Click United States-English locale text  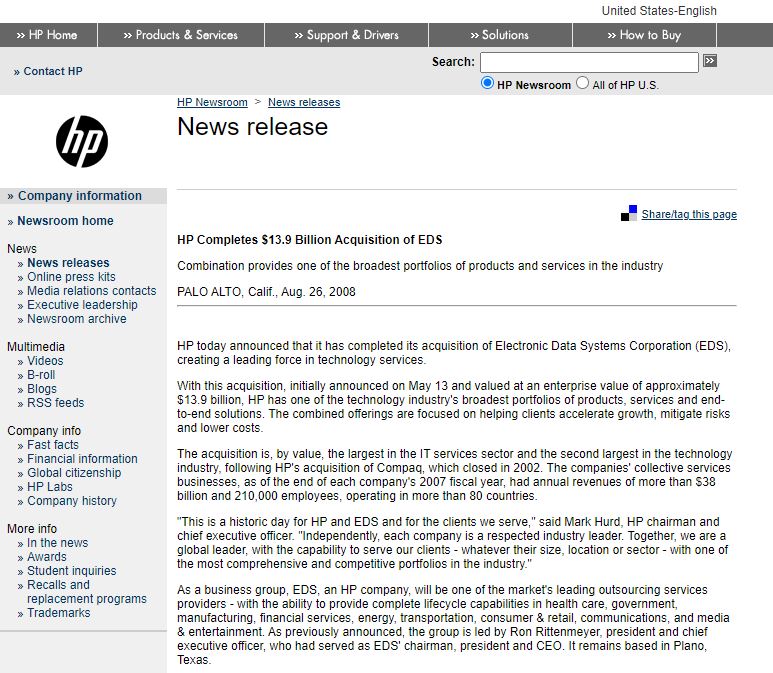pyautogui.click(x=659, y=11)
